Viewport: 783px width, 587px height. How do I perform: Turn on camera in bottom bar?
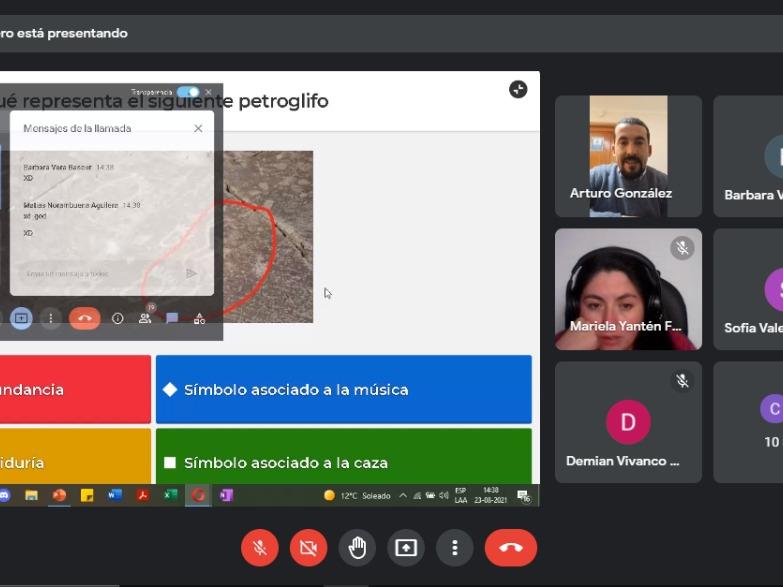(x=308, y=548)
